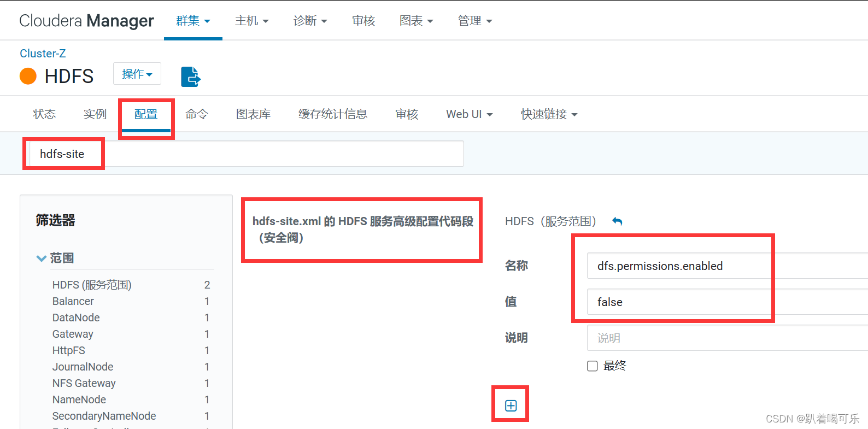Switch to the 命令 tab

[197, 114]
